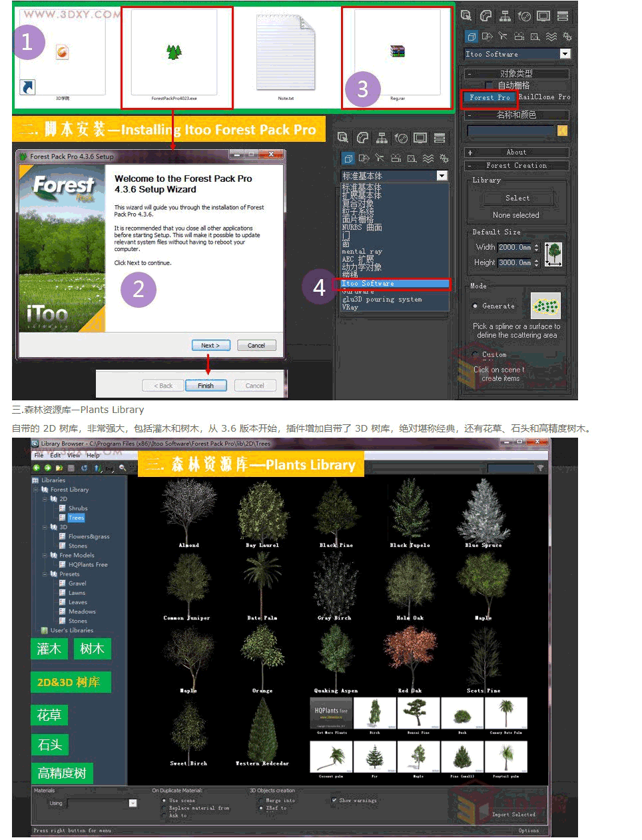Click the scatter area icon beside Generate

(545, 306)
